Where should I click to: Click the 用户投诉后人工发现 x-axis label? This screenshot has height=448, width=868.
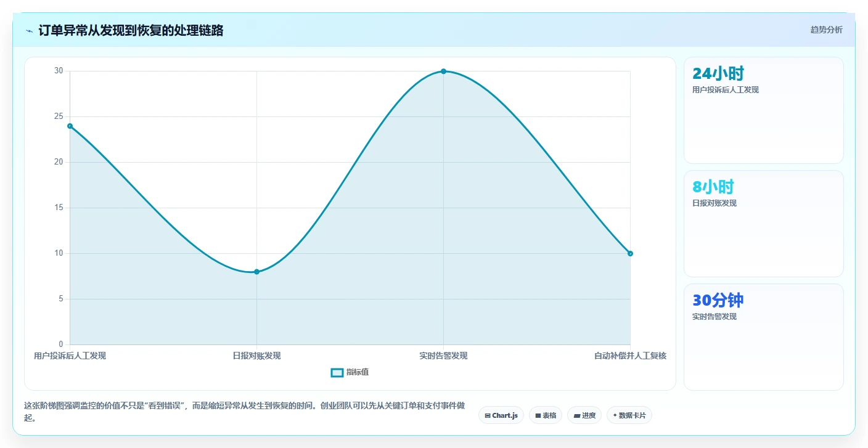(70, 356)
